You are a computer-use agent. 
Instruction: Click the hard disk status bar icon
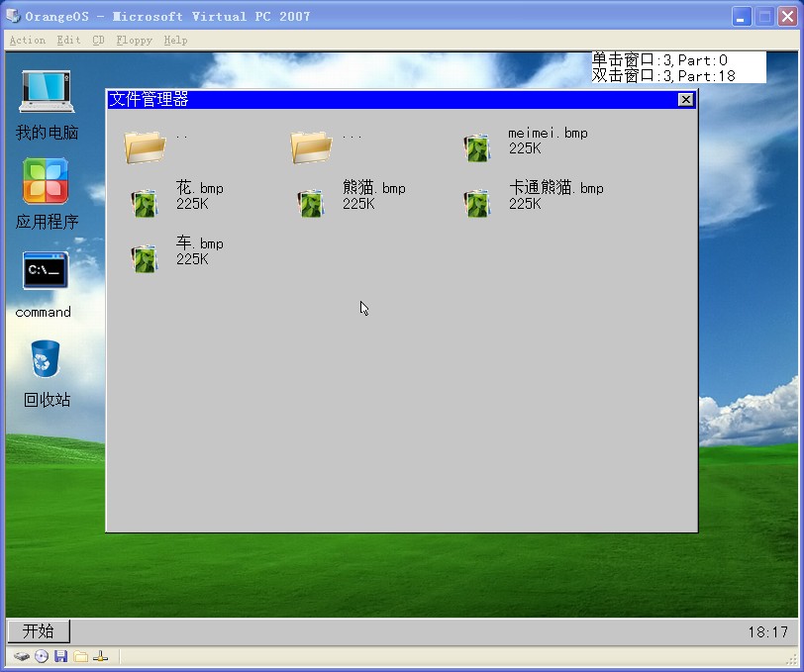coord(22,656)
